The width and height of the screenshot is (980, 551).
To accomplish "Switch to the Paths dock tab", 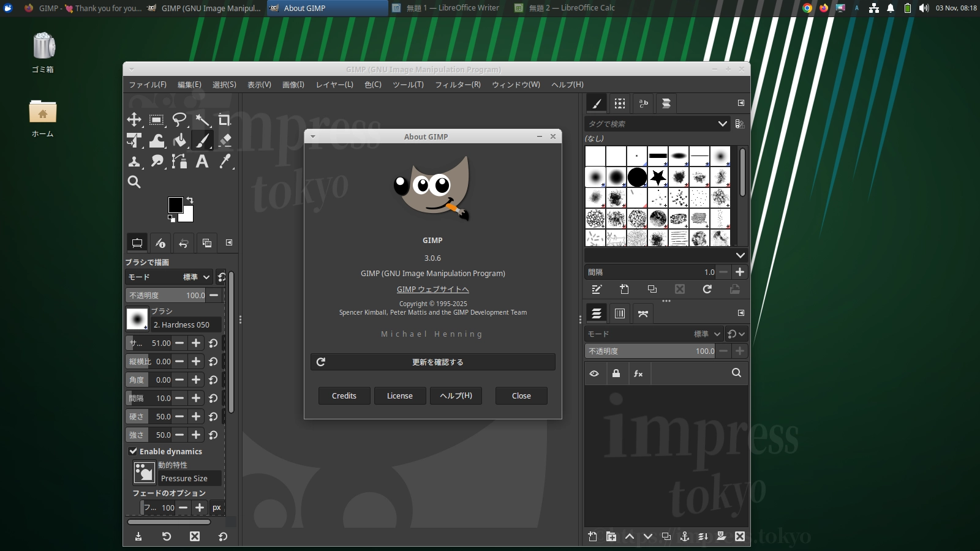I will 643,313.
